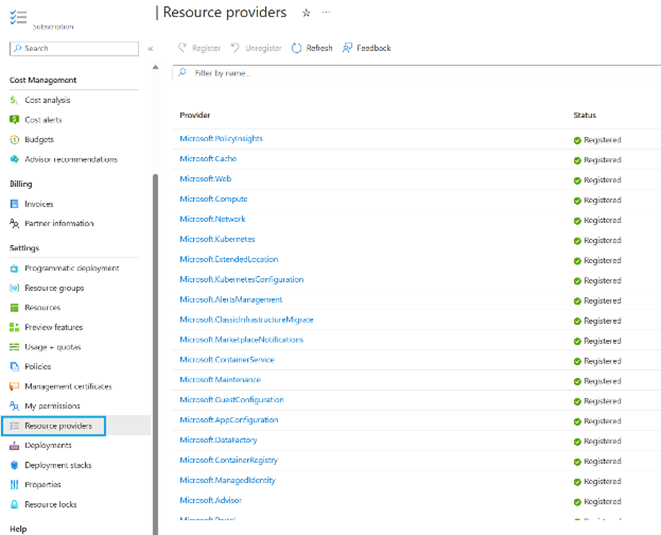Open Deployment stacks menu item

[x=58, y=465]
